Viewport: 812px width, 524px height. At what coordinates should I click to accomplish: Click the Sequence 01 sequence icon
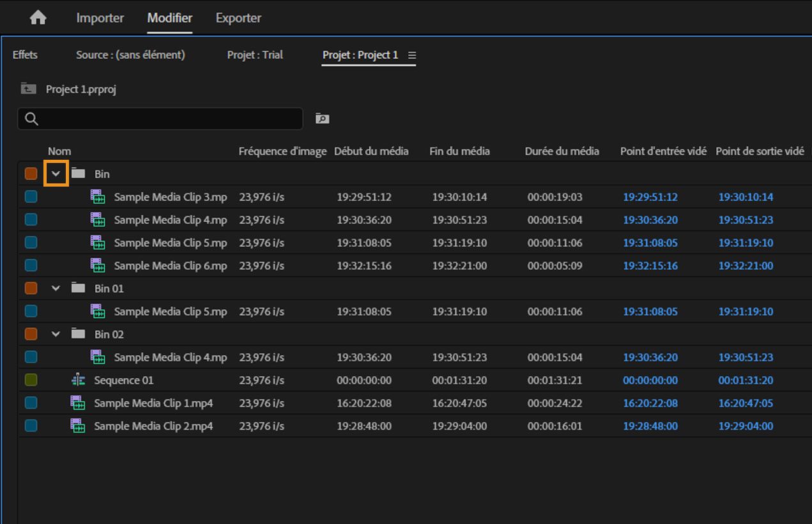78,380
